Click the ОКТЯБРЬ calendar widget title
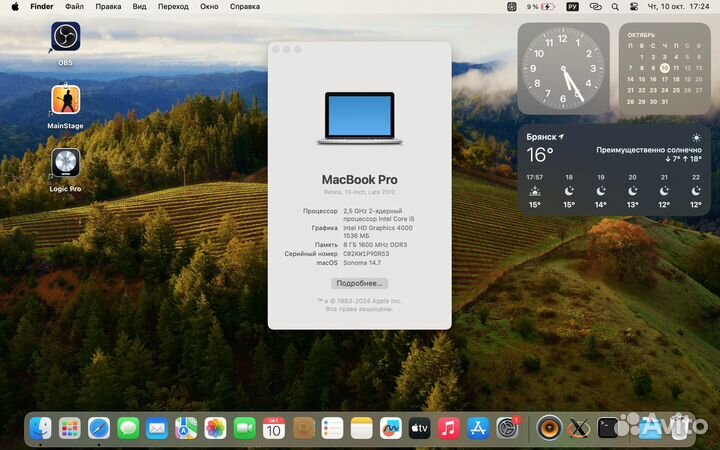Viewport: 720px width, 450px height. click(x=641, y=35)
